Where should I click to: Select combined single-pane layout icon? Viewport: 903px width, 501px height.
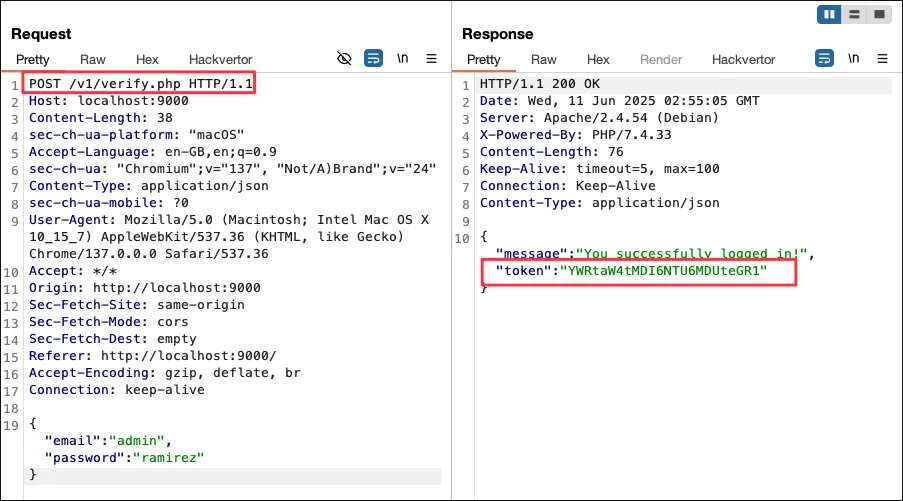pyautogui.click(x=879, y=14)
